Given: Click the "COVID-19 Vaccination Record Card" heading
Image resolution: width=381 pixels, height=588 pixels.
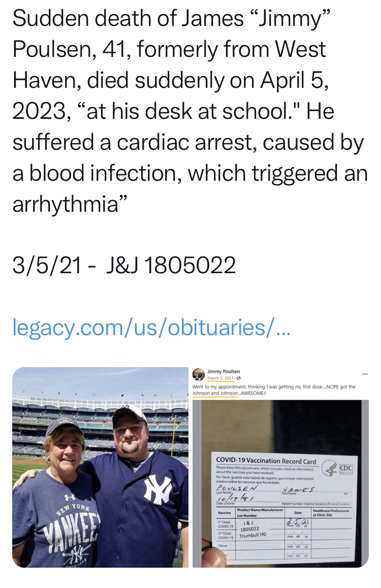Looking at the screenshot, I should 266,461.
